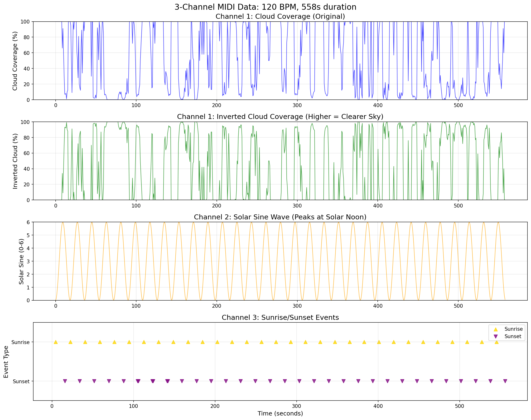Click the rightmost yellow sunrise marker
The image size is (531, 420).
click(497, 342)
